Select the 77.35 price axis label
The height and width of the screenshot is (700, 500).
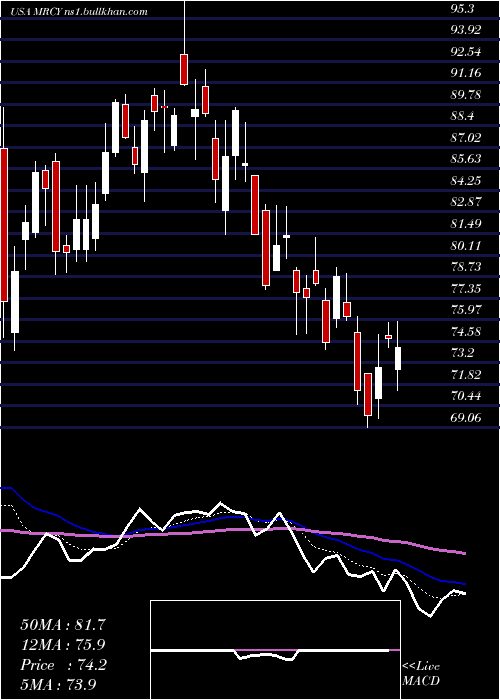tap(466, 288)
